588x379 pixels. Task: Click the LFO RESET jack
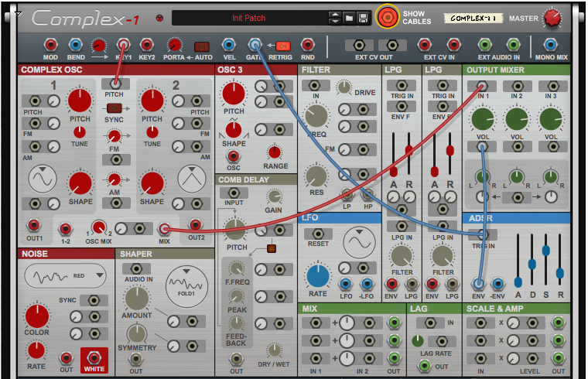318,234
